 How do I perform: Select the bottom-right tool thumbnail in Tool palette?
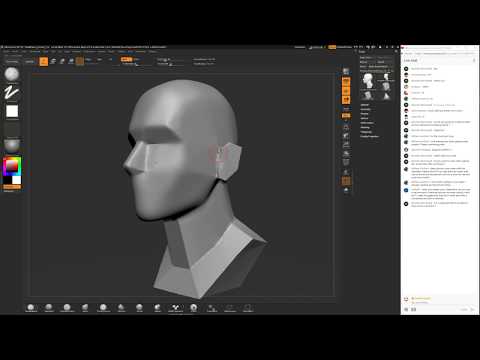tap(386, 96)
